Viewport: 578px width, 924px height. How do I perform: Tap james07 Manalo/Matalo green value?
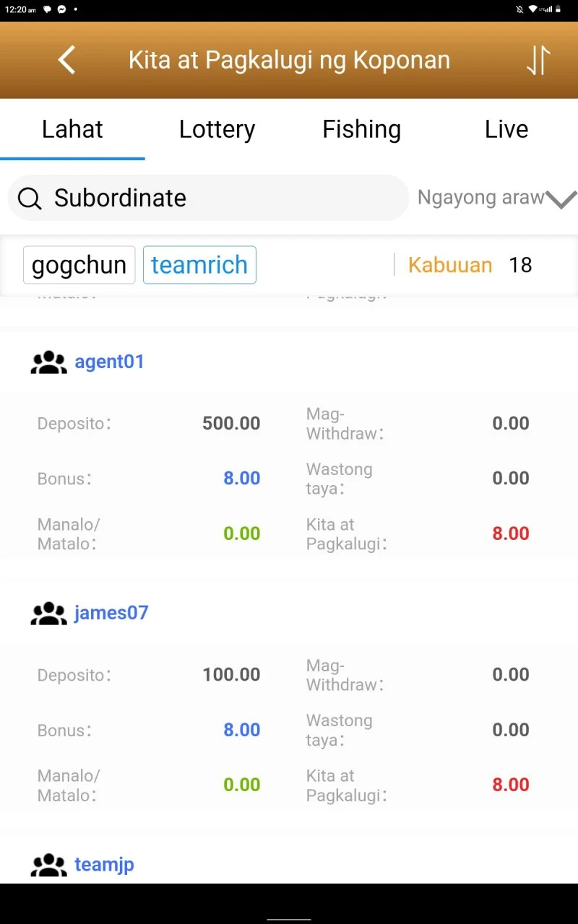[242, 785]
